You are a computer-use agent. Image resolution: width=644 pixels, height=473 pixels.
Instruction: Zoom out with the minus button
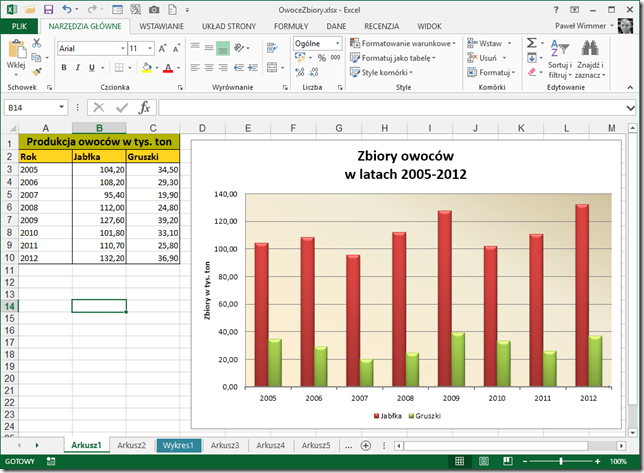(525, 462)
